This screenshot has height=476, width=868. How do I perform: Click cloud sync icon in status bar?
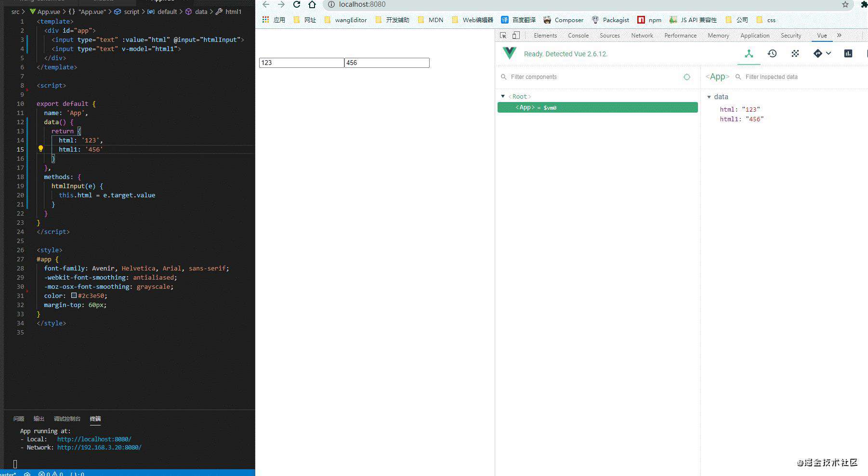[x=27, y=474]
